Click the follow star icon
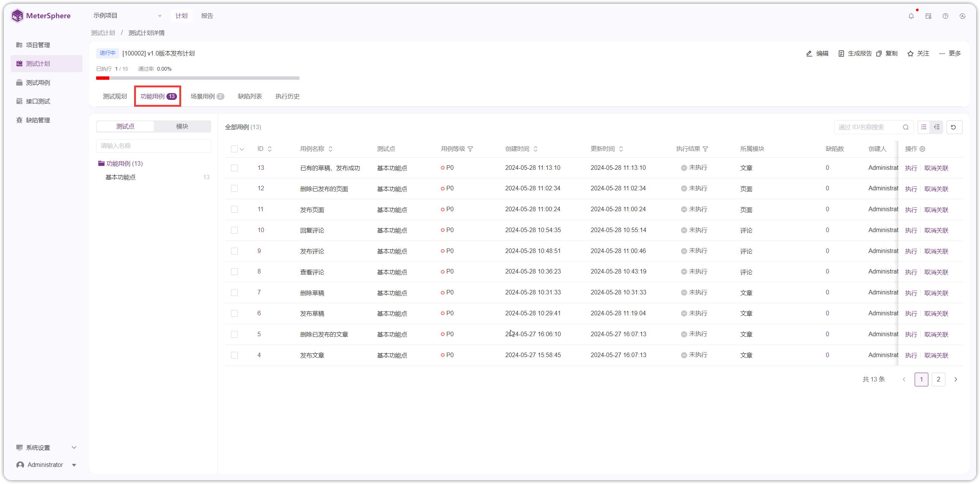Viewport: 980px width, 484px height. point(910,54)
